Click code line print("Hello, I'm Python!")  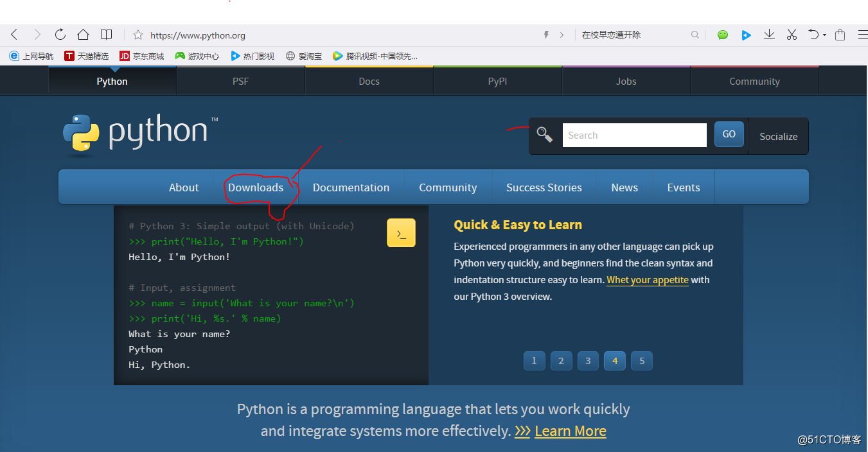[227, 241]
